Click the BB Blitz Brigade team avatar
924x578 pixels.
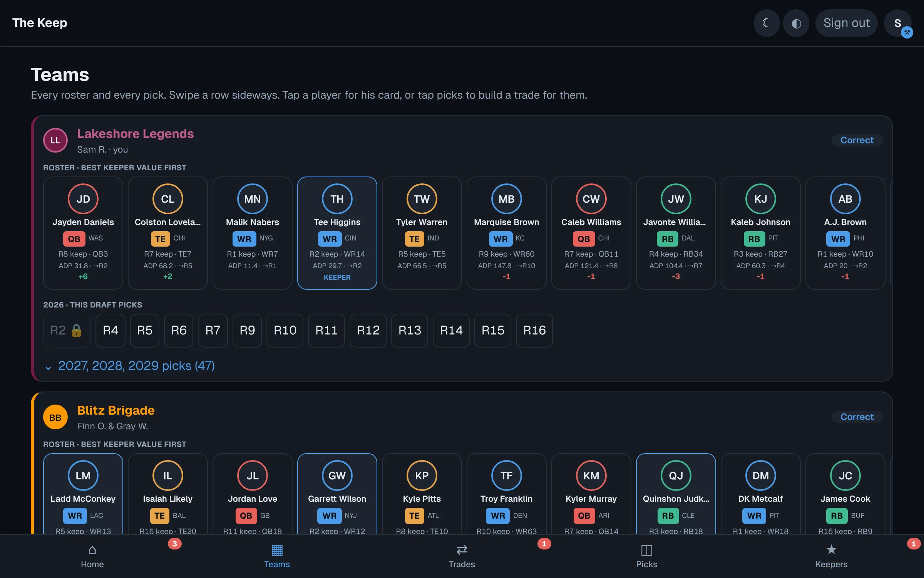click(x=55, y=417)
